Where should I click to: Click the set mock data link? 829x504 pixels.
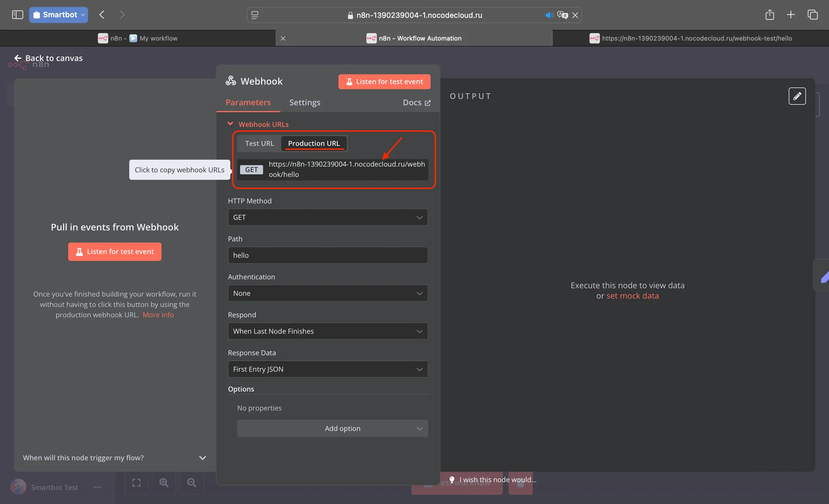pos(632,296)
